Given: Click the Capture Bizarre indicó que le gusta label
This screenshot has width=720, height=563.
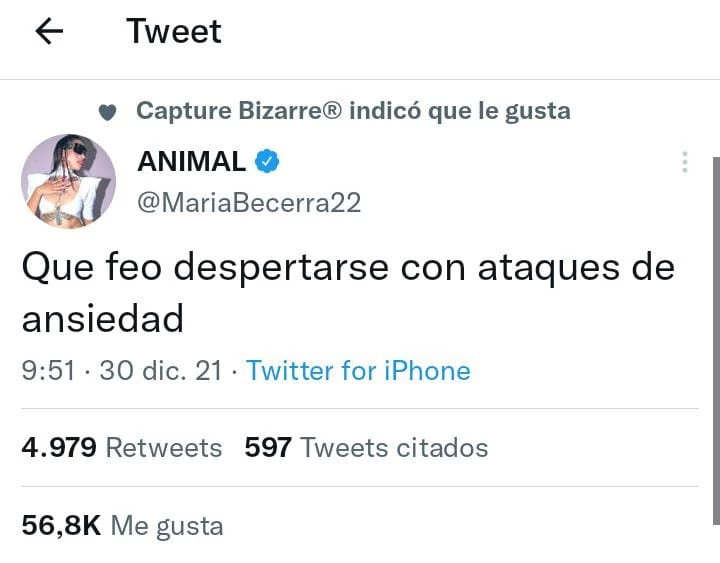Looking at the screenshot, I should (353, 111).
